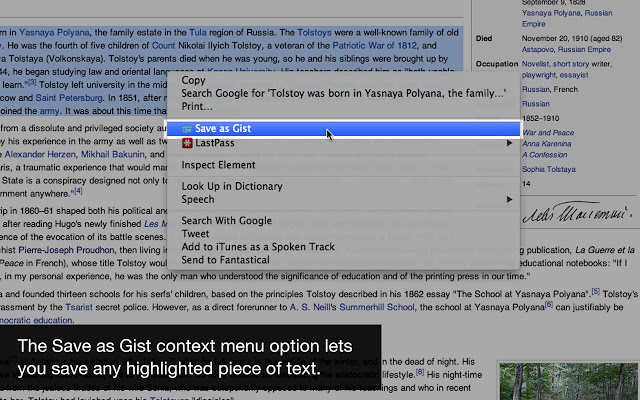Viewport: 640px width, 400px height.
Task: Select the Save as Gist menu entry
Action: 343,129
